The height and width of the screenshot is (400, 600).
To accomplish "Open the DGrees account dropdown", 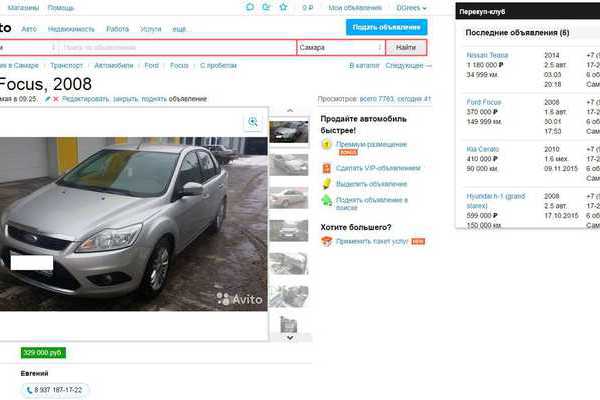I will pos(411,8).
